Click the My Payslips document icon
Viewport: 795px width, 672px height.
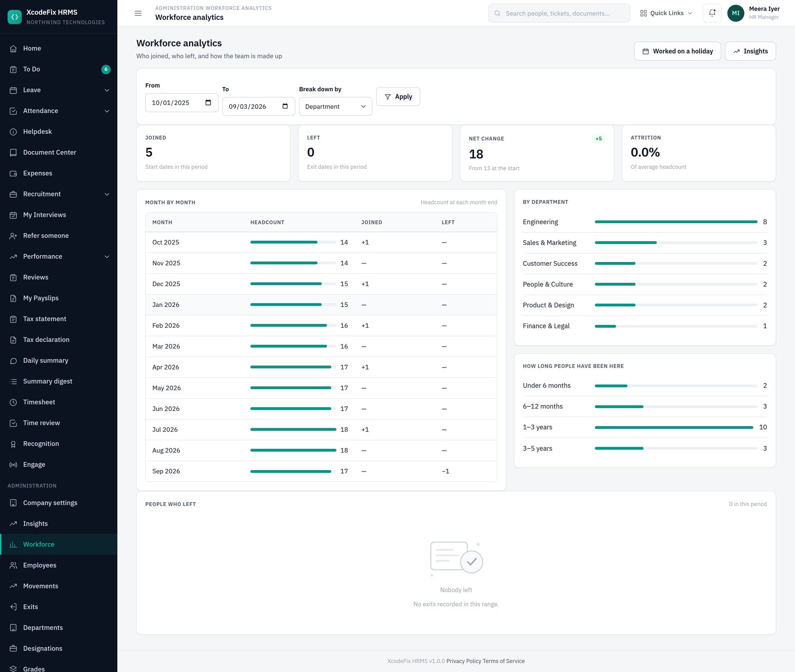pos(13,298)
